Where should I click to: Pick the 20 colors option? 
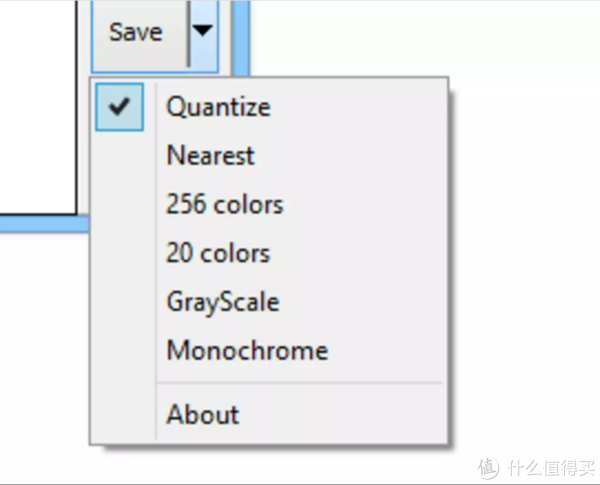218,253
